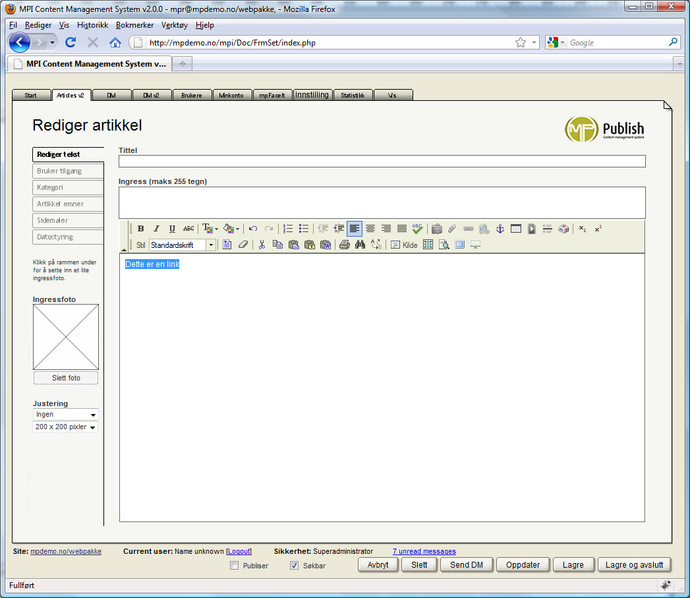Viewport: 690px width, 598px height.
Task: Open the Bokmerker menu in Firefox
Action: [135, 24]
